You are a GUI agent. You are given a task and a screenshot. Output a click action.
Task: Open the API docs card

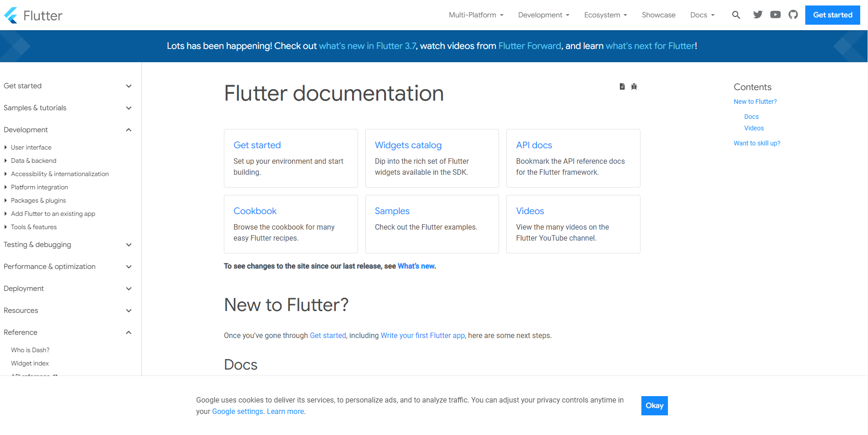[573, 158]
